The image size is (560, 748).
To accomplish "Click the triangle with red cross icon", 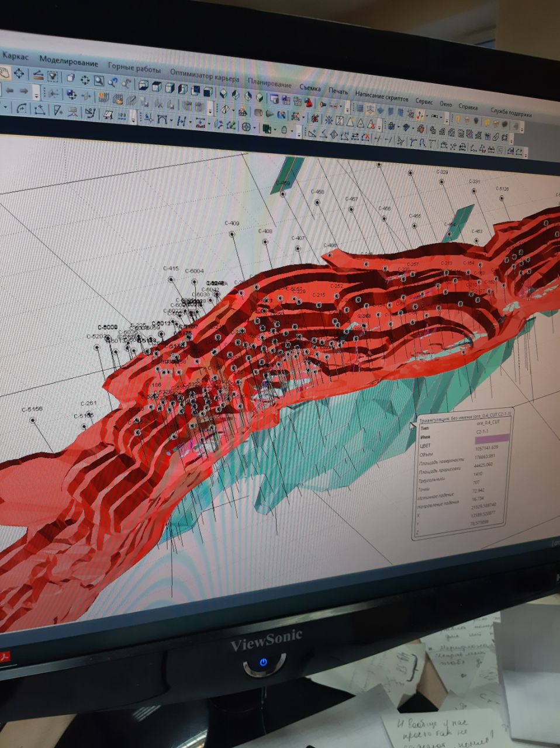I will coord(371,123).
